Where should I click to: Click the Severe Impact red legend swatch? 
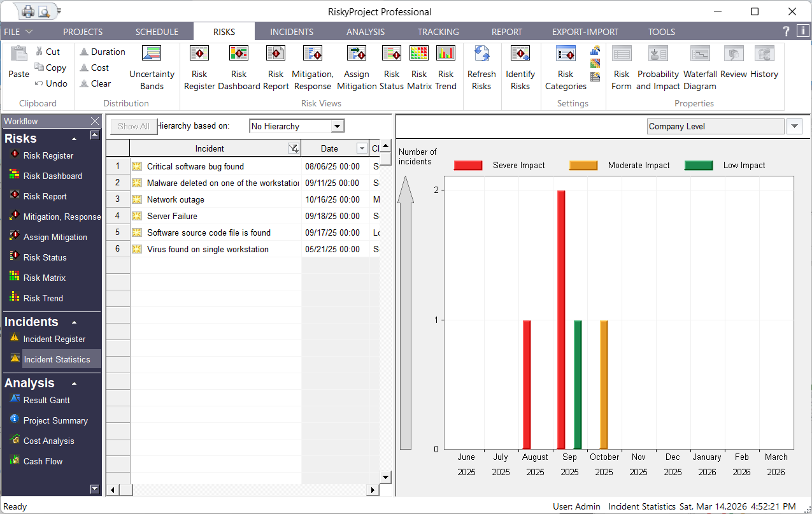click(468, 166)
